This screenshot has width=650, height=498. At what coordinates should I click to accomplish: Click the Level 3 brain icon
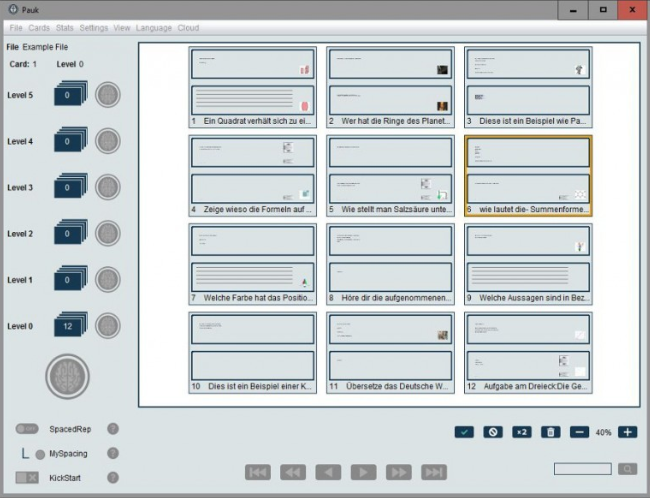point(108,187)
